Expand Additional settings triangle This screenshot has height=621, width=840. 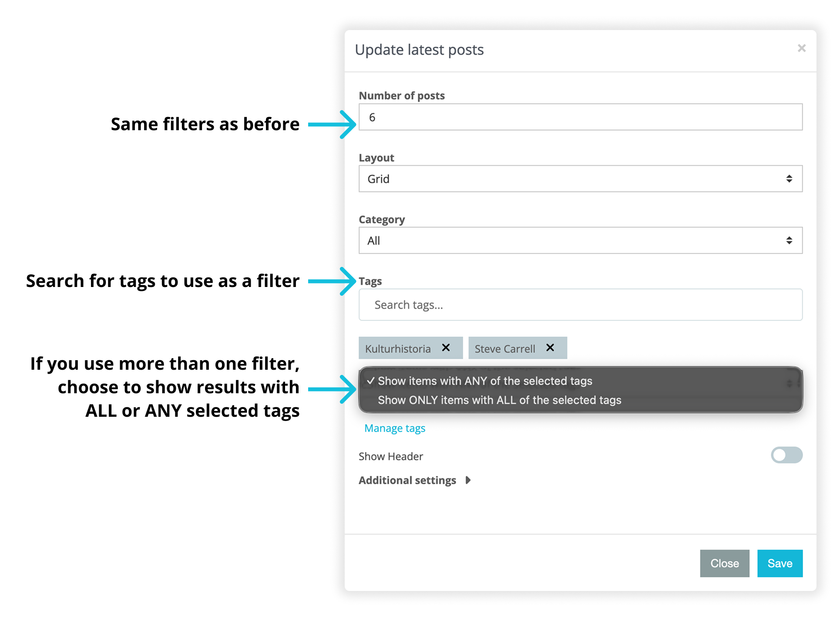468,480
